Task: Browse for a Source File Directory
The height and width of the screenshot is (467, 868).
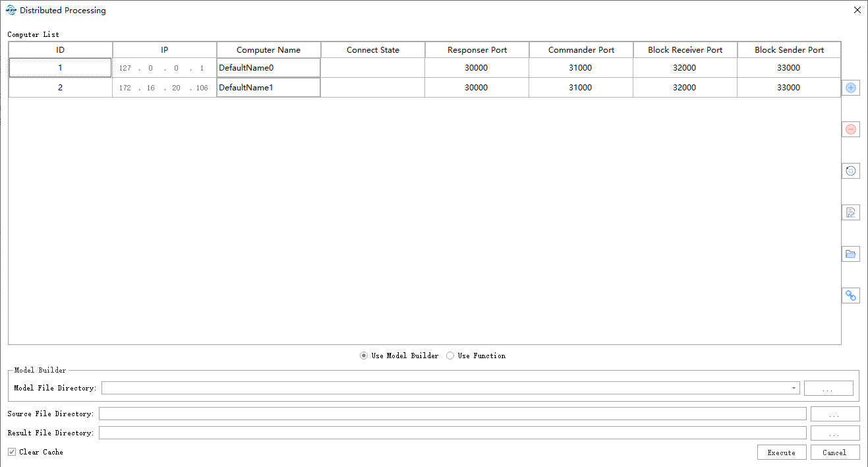Action: click(835, 413)
